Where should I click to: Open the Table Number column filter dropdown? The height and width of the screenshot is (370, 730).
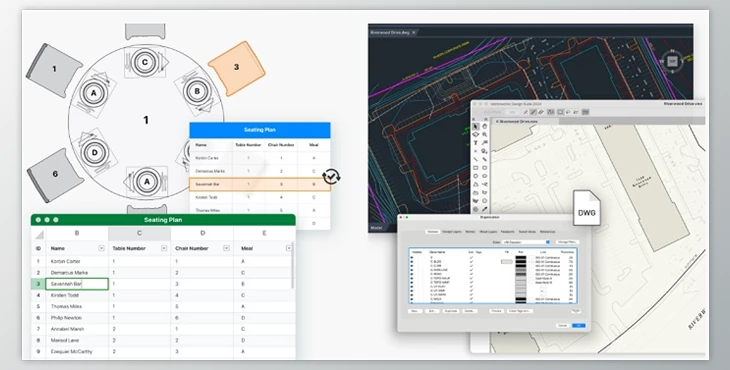pyautogui.click(x=164, y=249)
